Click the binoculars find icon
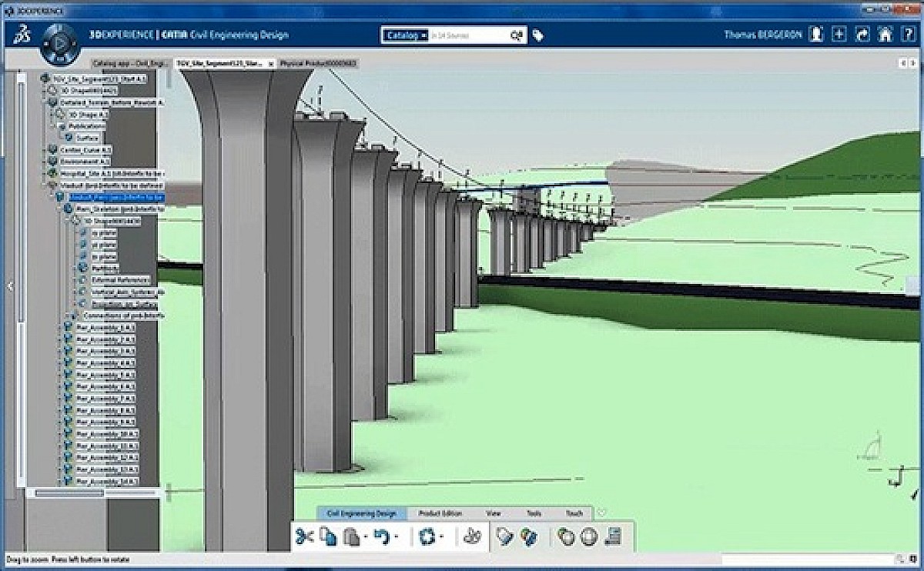The image size is (924, 571). click(x=473, y=536)
